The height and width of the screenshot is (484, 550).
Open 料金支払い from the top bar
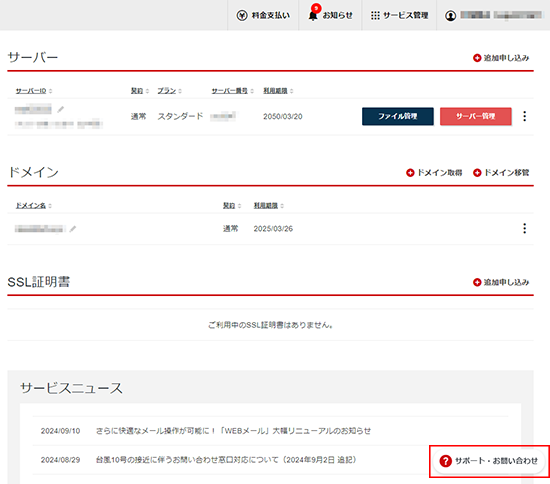263,15
